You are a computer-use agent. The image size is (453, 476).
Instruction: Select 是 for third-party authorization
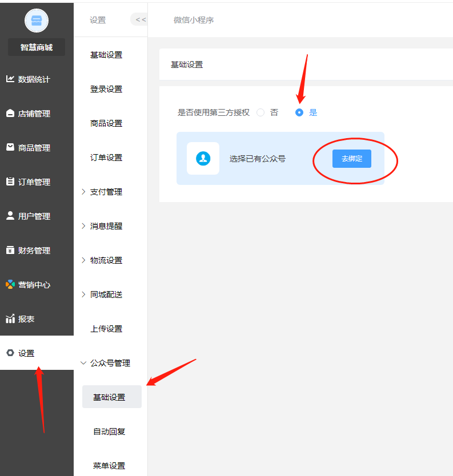click(x=299, y=112)
